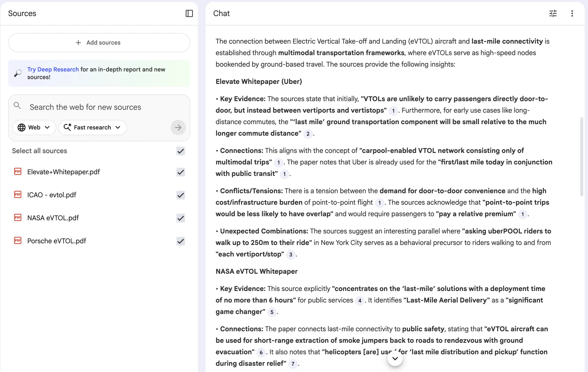This screenshot has width=588, height=372.
Task: Click the PDF icon for Elevate+Whitepaper.pdf
Action: [18, 172]
